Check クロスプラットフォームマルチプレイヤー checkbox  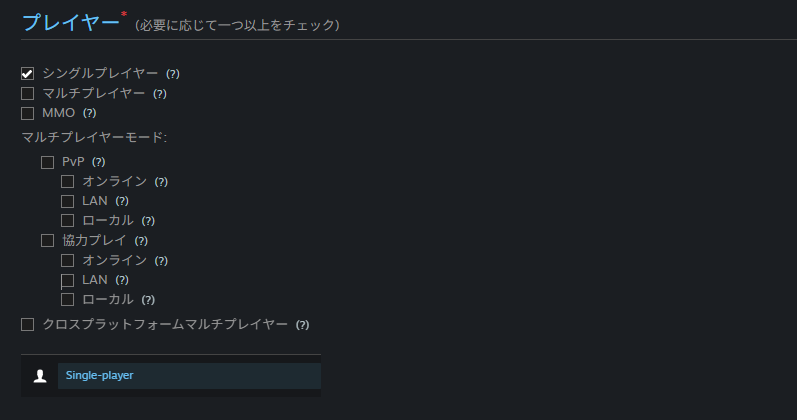[x=28, y=324]
